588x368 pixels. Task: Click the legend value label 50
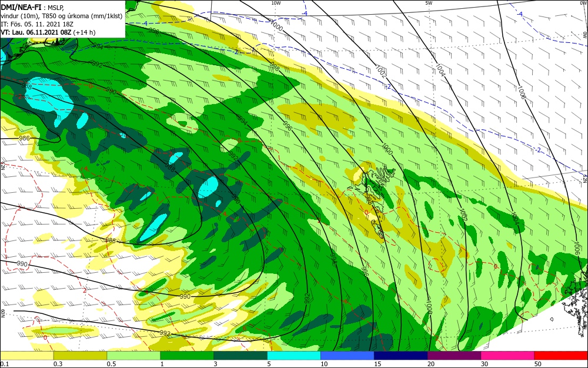538,364
